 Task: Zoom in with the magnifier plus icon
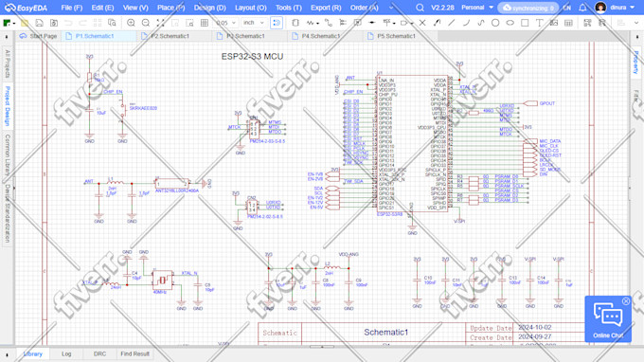click(x=131, y=23)
